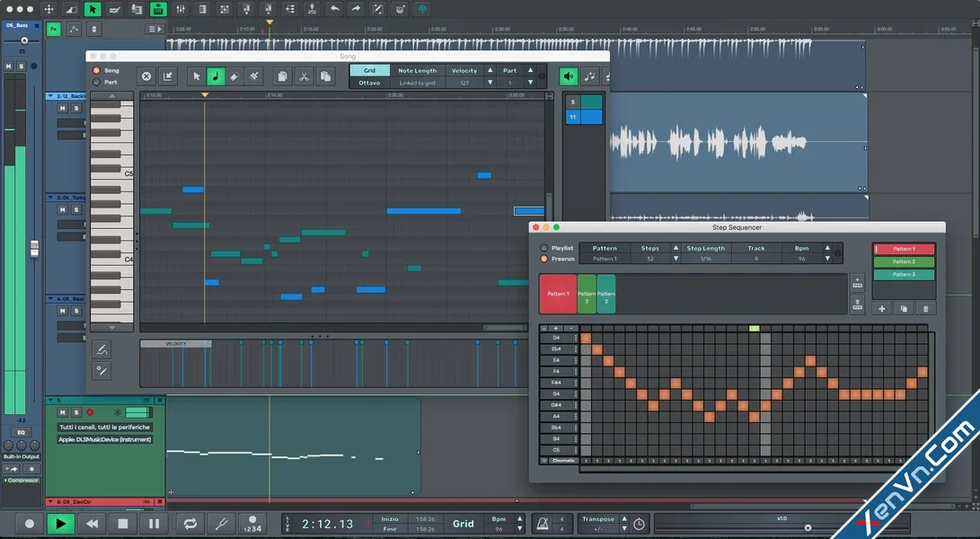980x539 pixels.
Task: Click the green speaker icon in Song window
Action: (568, 76)
